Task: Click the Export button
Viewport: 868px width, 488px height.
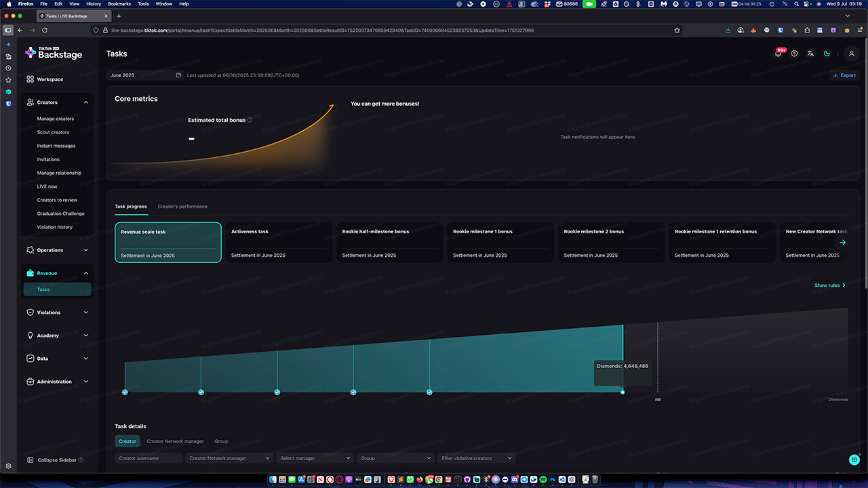Action: click(844, 75)
